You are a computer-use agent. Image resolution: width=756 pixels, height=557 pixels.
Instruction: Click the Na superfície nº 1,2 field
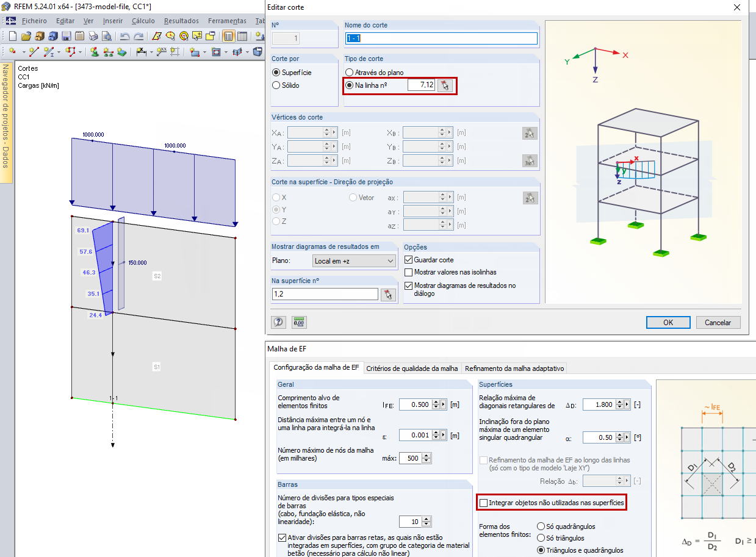(325, 294)
